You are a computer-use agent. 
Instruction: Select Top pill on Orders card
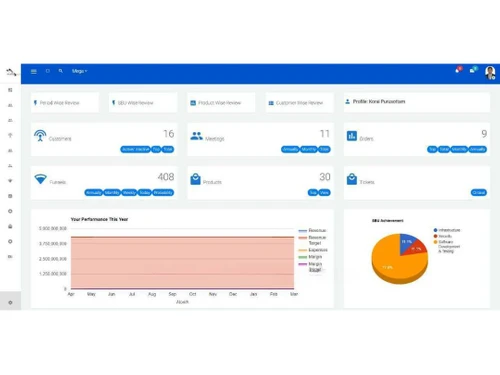tap(432, 149)
